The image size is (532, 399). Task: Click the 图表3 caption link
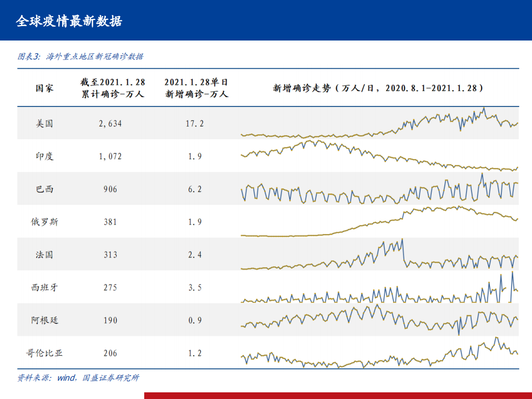pos(81,56)
